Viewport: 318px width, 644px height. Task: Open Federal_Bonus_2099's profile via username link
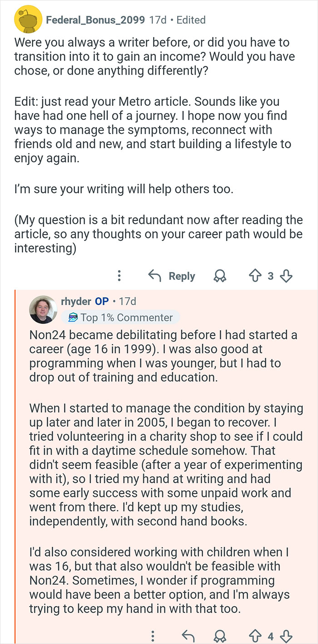coord(94,20)
